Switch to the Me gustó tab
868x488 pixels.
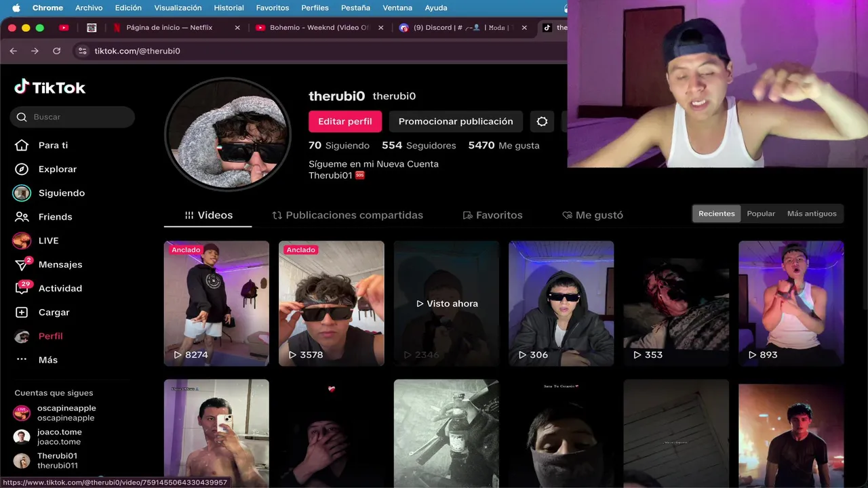click(593, 215)
